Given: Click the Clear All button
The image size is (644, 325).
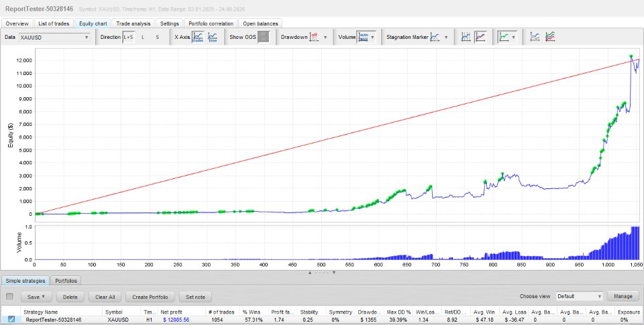Looking at the screenshot, I should point(105,297).
